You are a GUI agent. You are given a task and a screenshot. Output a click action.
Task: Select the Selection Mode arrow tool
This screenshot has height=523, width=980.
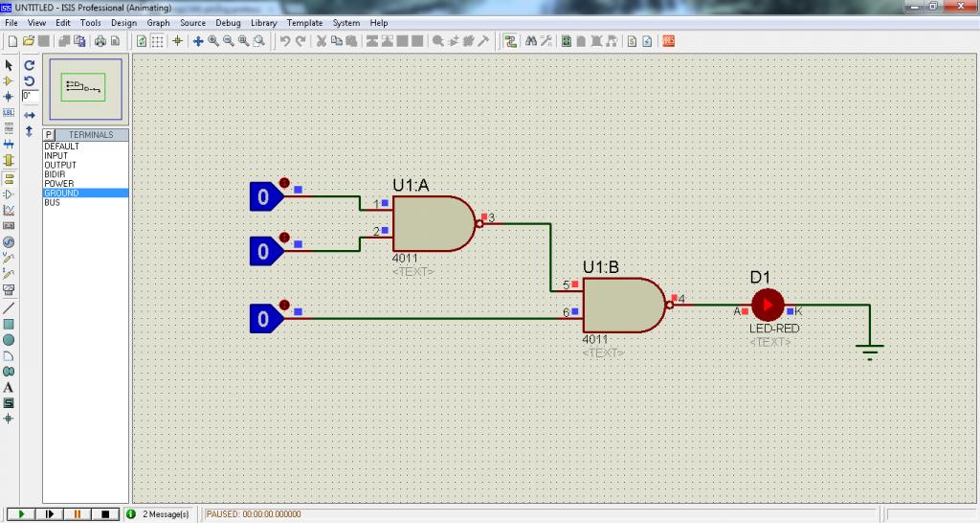click(x=8, y=65)
